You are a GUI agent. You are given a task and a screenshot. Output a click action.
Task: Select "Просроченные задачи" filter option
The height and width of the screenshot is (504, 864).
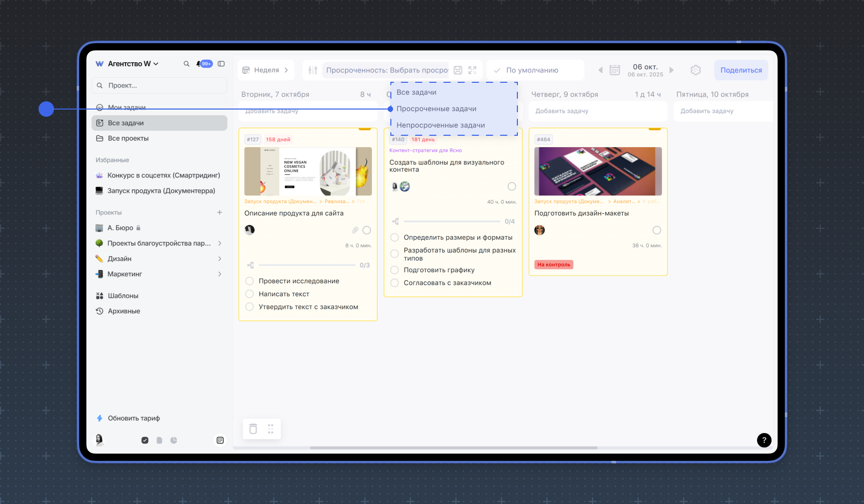pyautogui.click(x=436, y=109)
